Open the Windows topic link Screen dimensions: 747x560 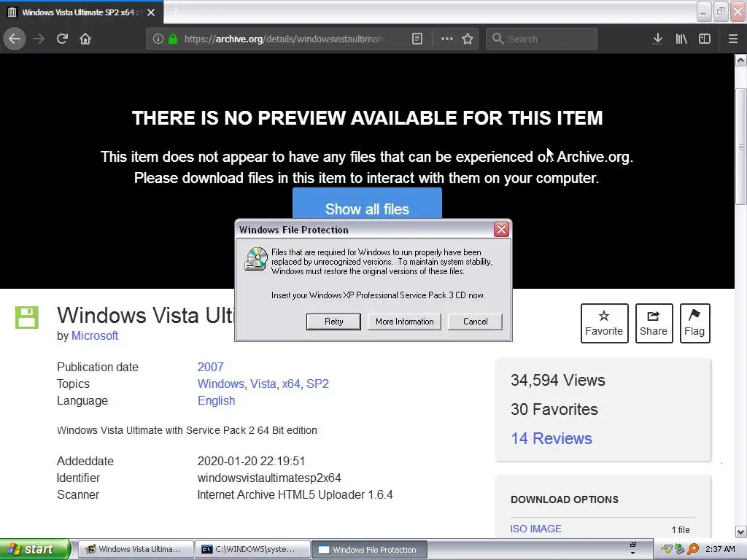click(220, 384)
